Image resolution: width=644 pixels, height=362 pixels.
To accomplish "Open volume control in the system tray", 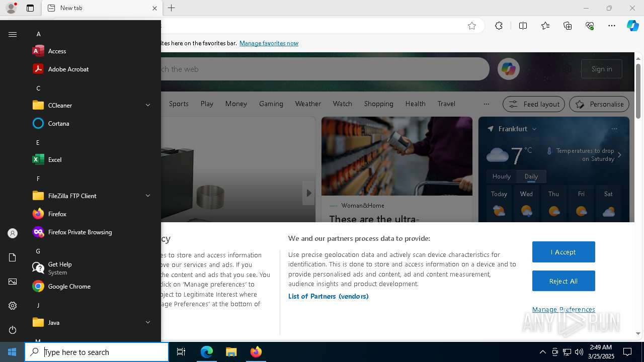I will (579, 352).
